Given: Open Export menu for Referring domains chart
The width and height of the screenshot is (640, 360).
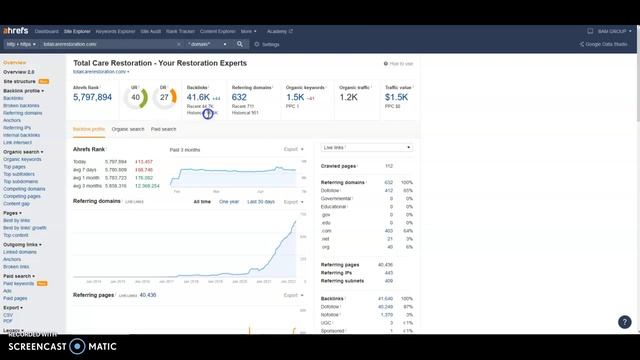Looking at the screenshot, I should 293,202.
